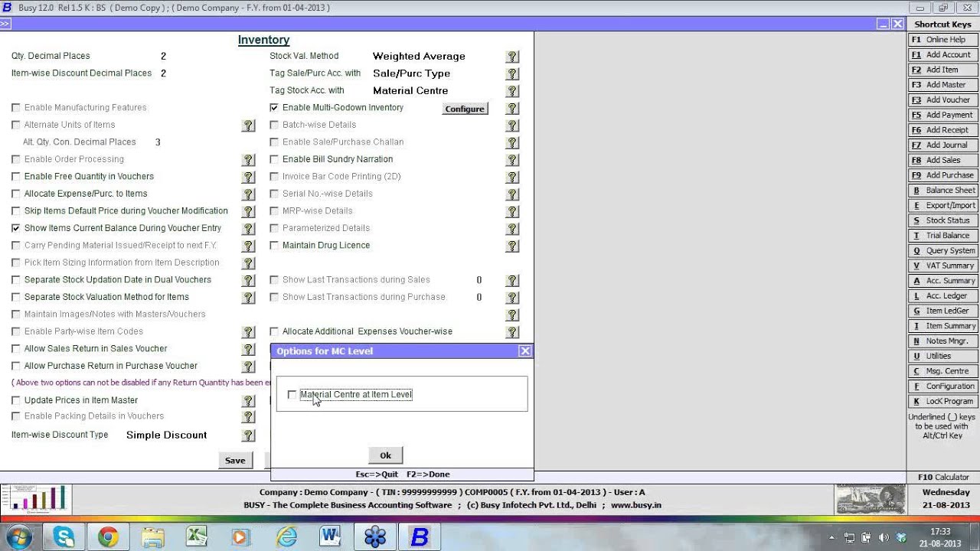The width and height of the screenshot is (980, 551).
Task: Open help icon for Allocate Additional Expenses Voucher-wise
Action: pyautogui.click(x=513, y=332)
